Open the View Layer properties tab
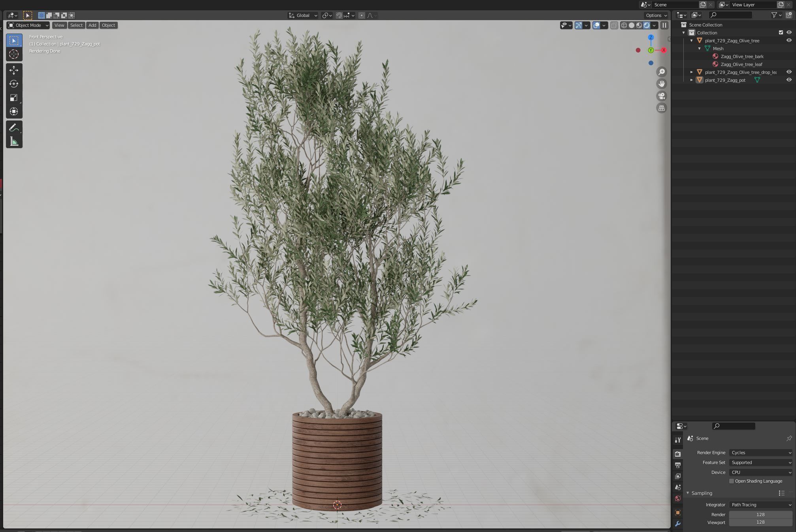 pyautogui.click(x=678, y=476)
